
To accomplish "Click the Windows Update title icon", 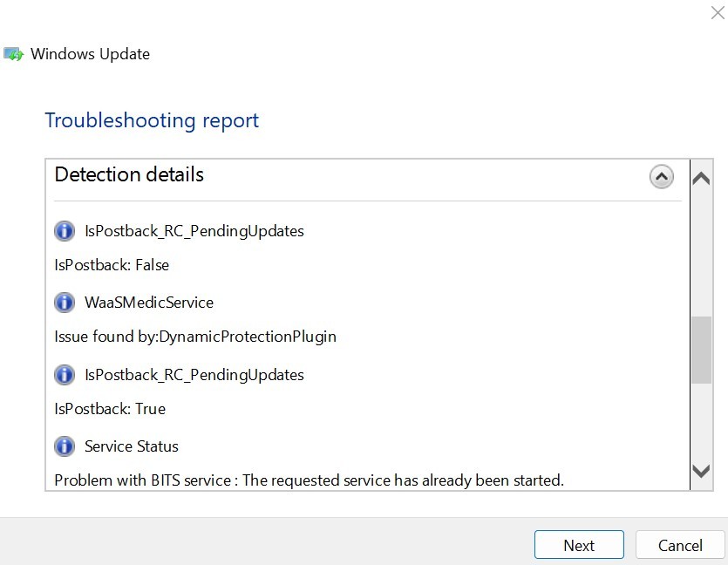I will (14, 54).
